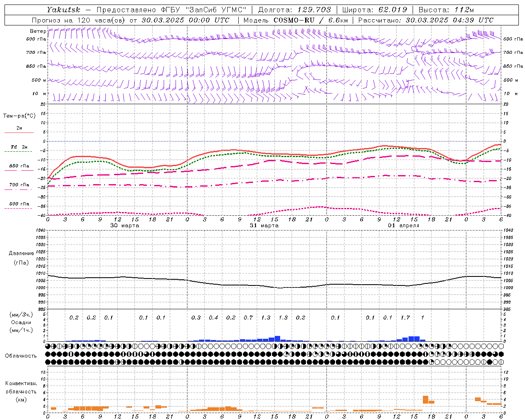Image resolution: width=525 pixels, height=420 pixels.
Task: Click the "(км)" unit label
Action: [x=21, y=399]
